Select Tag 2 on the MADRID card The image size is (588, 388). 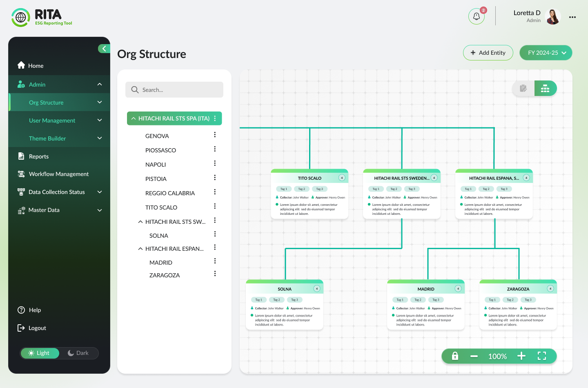point(418,300)
